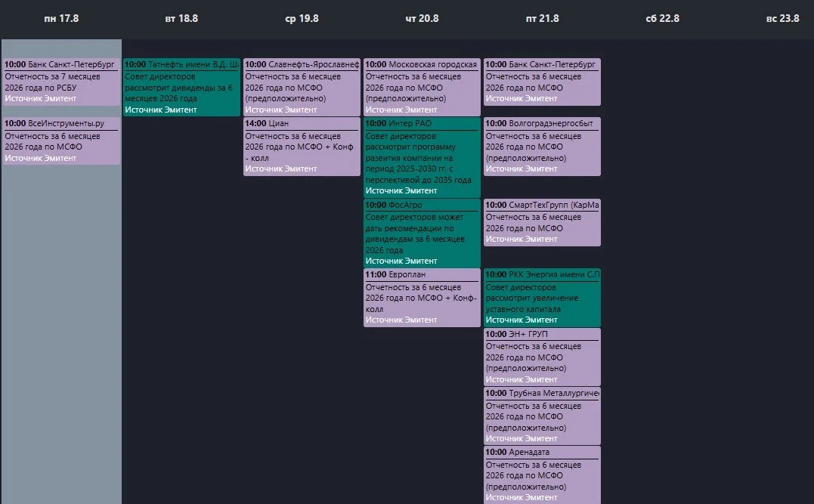The width and height of the screenshot is (814, 504).
Task: Open the Волгоградэнергосбыт event card
Action: pyautogui.click(x=542, y=147)
